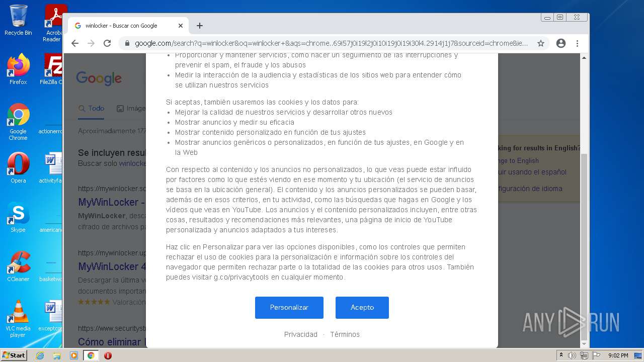Screen dimensions: 644x362
Task: Click the network tray icon
Action: tap(584, 355)
